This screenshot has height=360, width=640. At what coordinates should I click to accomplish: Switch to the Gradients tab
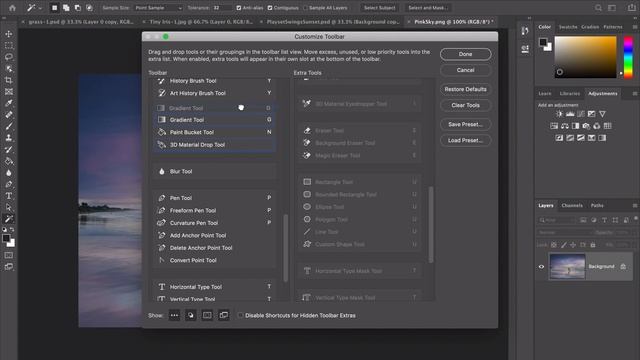point(590,27)
